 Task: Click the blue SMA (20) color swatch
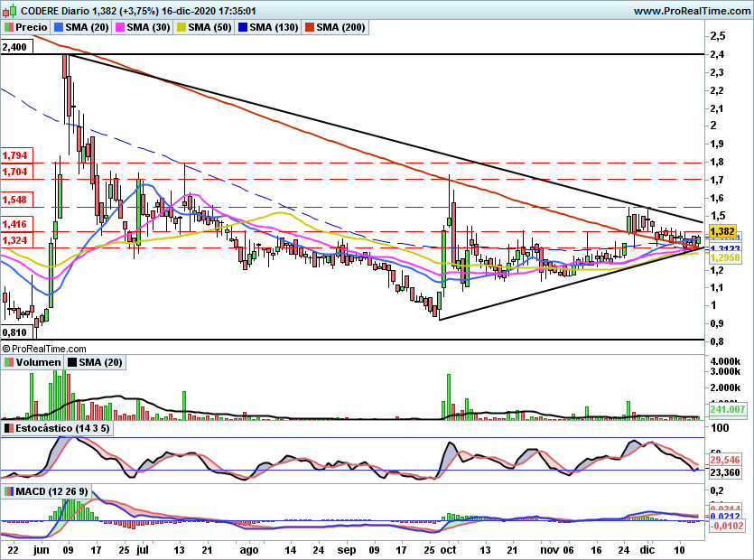(x=59, y=27)
